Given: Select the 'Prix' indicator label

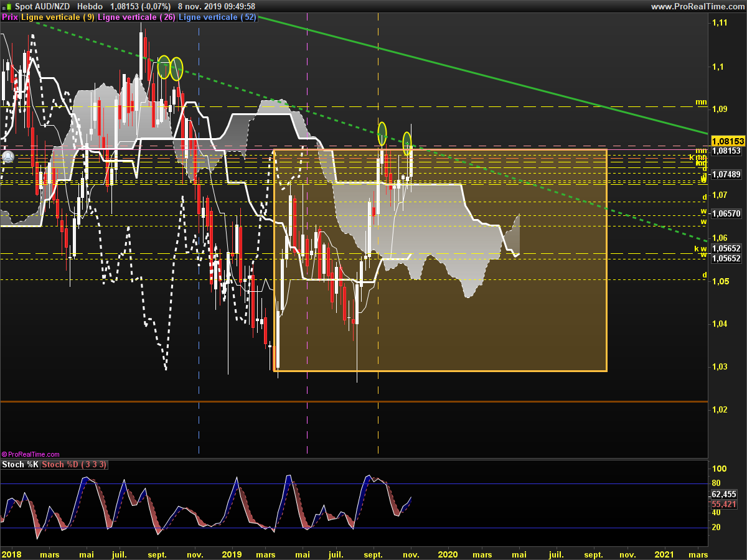Looking at the screenshot, I should click(10, 17).
